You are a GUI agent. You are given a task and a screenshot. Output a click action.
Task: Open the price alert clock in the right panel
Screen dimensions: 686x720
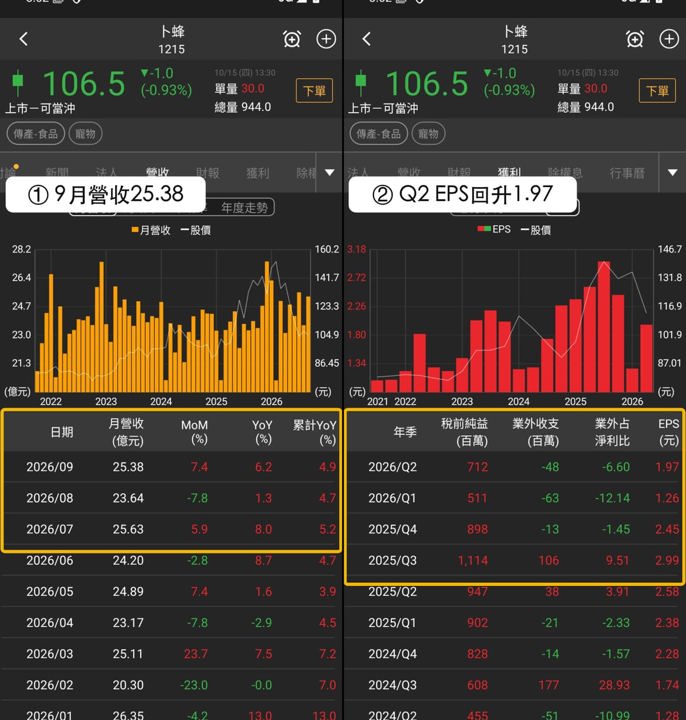tap(635, 39)
